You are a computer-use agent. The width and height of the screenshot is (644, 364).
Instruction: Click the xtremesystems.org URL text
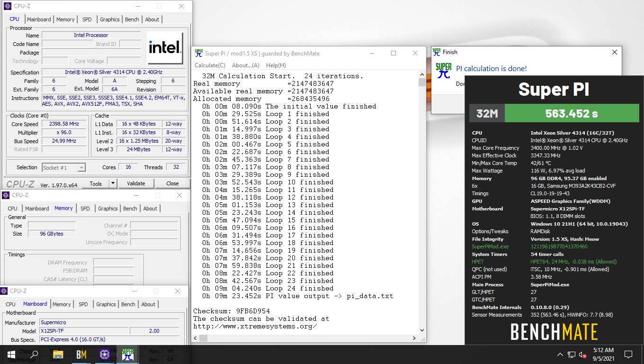255,326
